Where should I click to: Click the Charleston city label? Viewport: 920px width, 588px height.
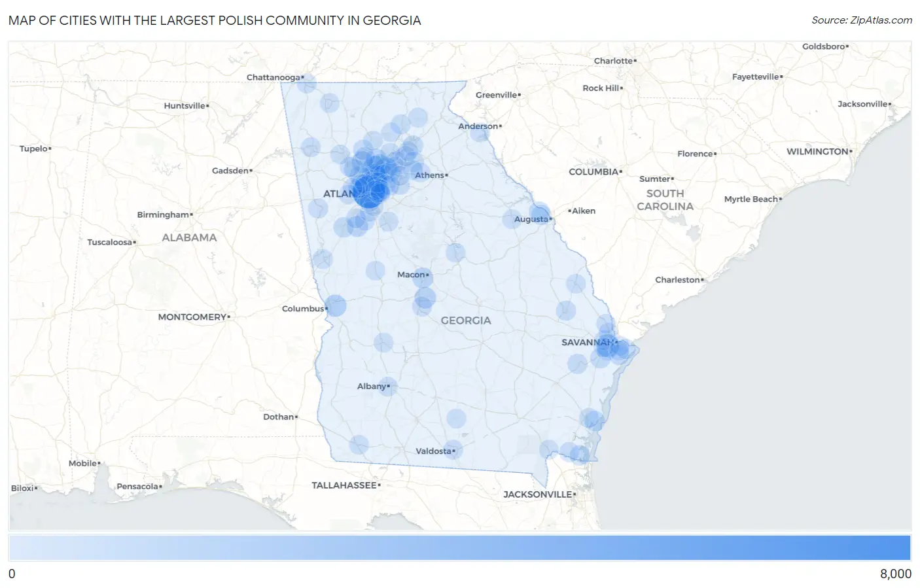(x=678, y=280)
